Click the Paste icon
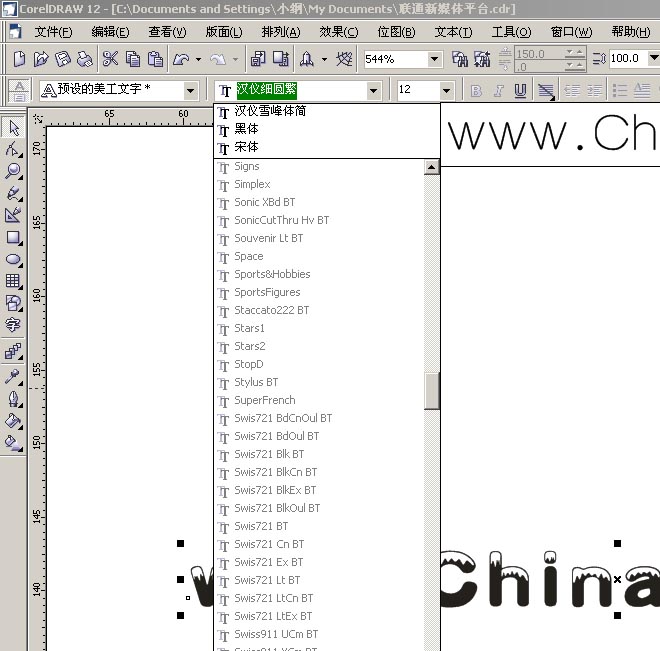660x651 pixels. tap(155, 59)
